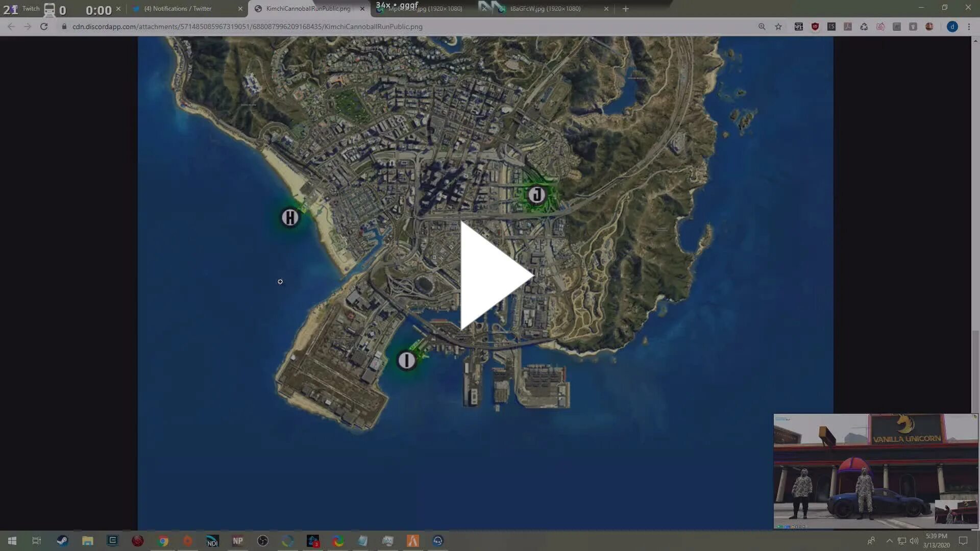
Task: Show hidden system tray icons
Action: (889, 541)
